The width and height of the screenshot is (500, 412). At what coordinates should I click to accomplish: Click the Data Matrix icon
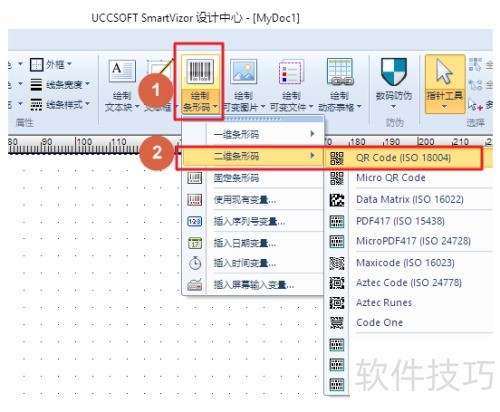(x=337, y=200)
